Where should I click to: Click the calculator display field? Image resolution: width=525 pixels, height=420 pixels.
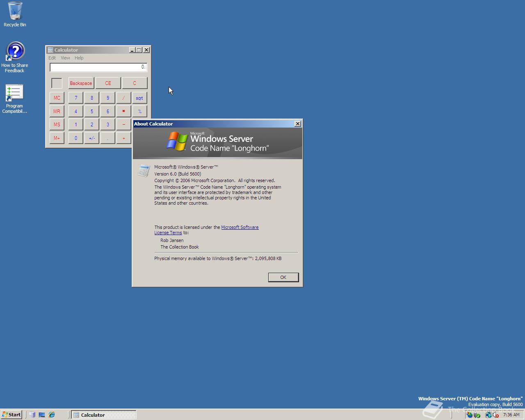click(x=98, y=67)
